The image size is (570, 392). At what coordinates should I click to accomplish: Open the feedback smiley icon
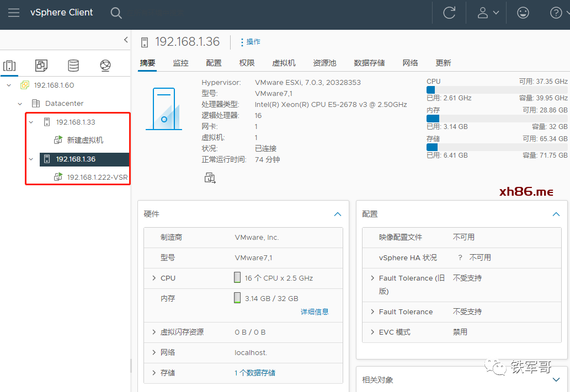pyautogui.click(x=523, y=13)
